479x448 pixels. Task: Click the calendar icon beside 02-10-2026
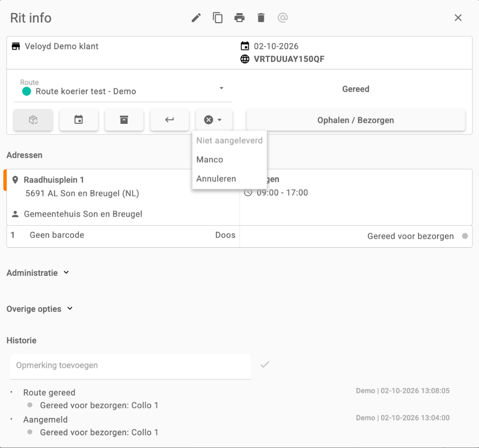(245, 46)
